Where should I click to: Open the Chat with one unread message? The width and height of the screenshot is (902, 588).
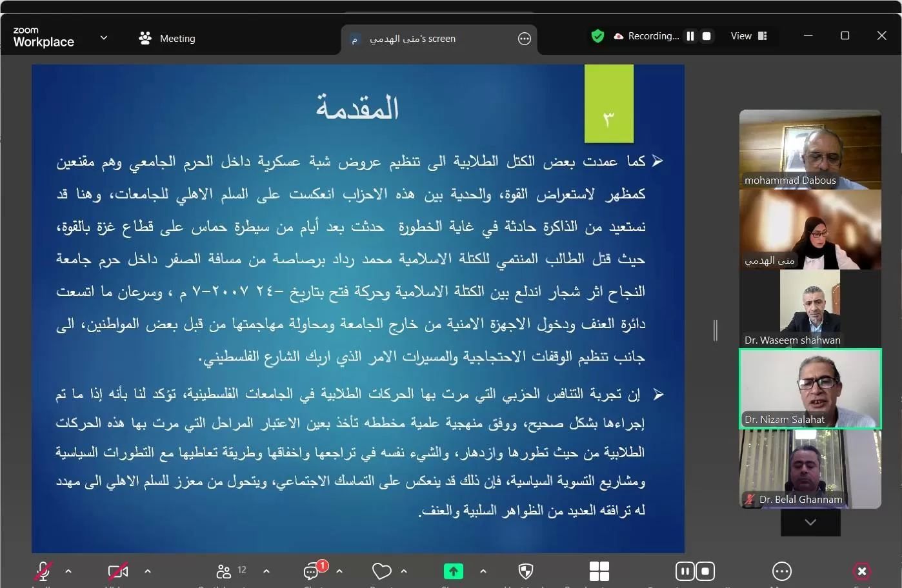312,571
